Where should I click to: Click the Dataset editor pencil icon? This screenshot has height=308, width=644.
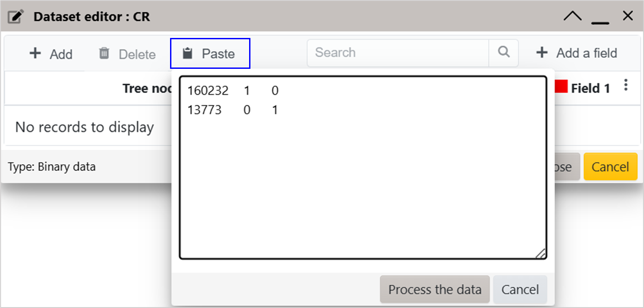point(16,17)
